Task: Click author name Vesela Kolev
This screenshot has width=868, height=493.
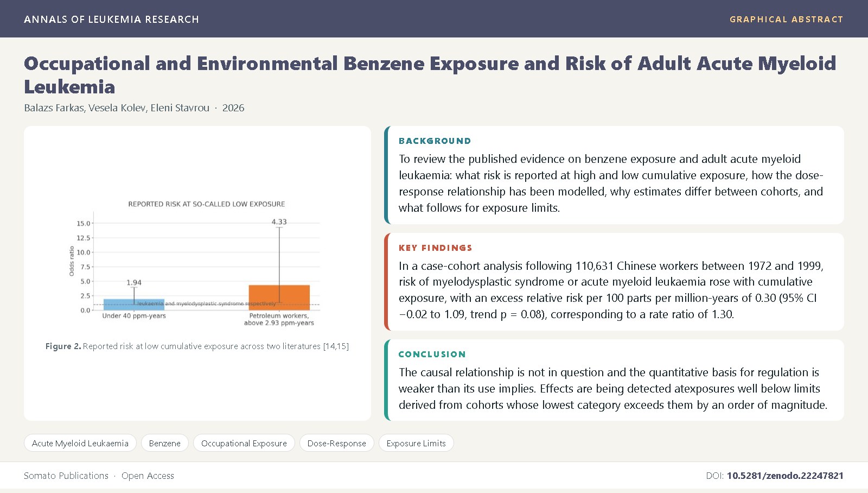Action: click(x=117, y=108)
